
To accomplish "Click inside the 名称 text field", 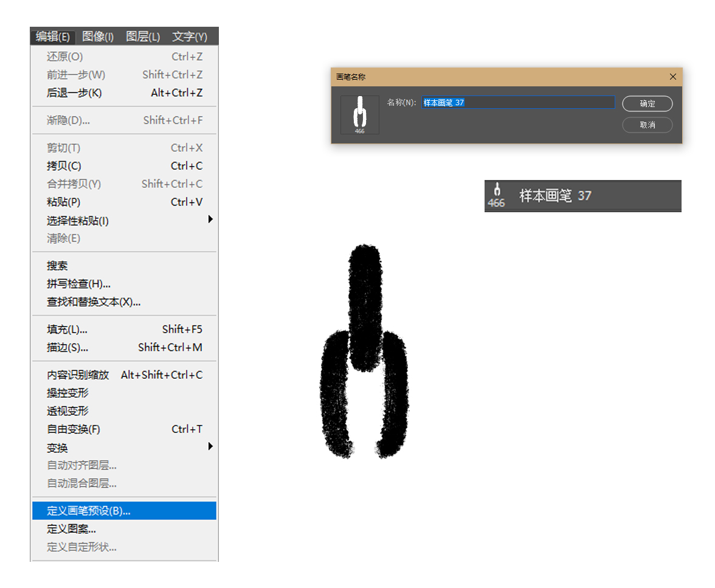I will point(517,103).
